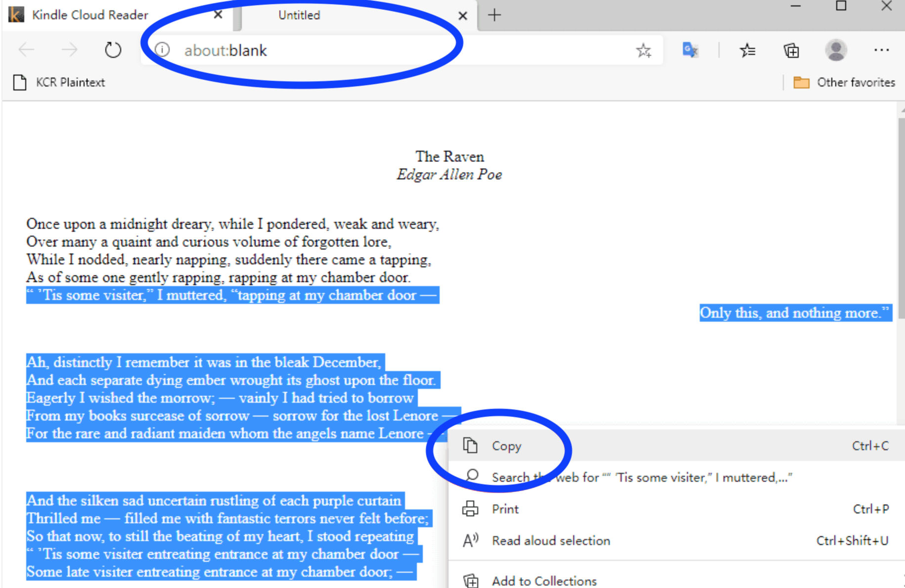Click the title 'The Raven'
Viewport: 905px width, 588px height.
pyautogui.click(x=450, y=157)
